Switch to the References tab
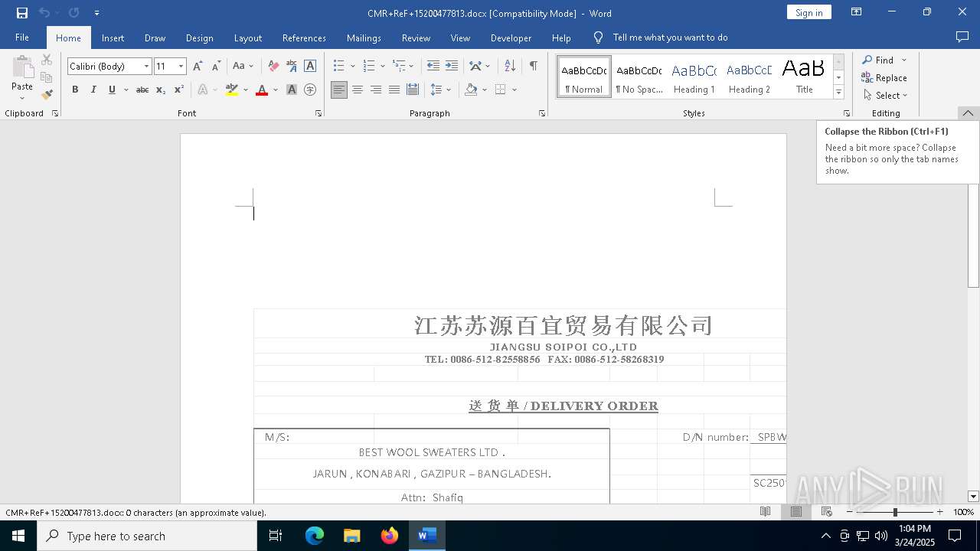The height and width of the screenshot is (551, 980). [304, 37]
